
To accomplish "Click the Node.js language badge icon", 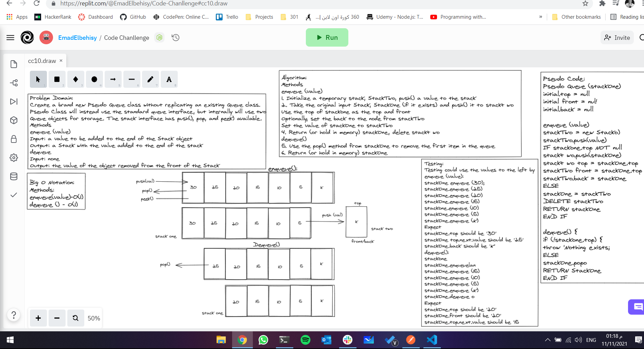I will (159, 37).
